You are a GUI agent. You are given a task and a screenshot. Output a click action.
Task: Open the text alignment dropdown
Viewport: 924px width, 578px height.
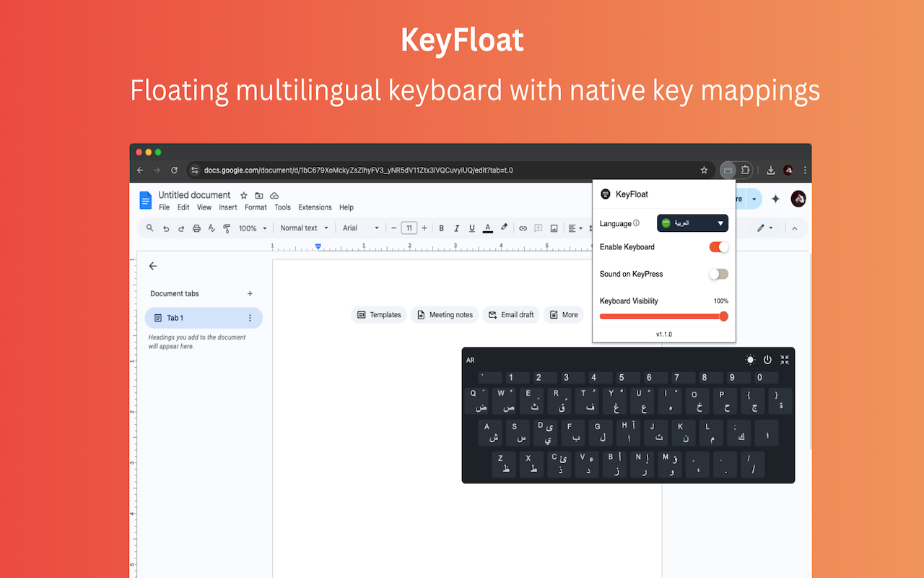pyautogui.click(x=575, y=228)
